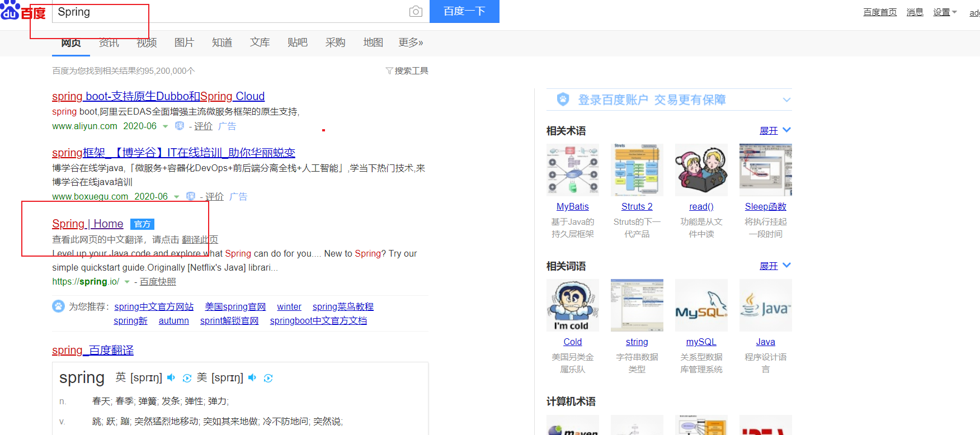Click the spring中文官方网站 suggestion
This screenshot has width=980, height=435.
(x=154, y=306)
